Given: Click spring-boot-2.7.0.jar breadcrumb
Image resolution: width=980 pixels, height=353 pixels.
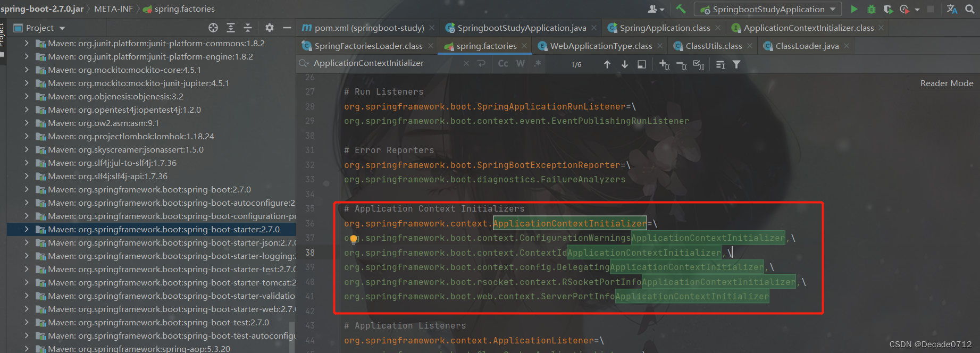Looking at the screenshot, I should [x=42, y=9].
